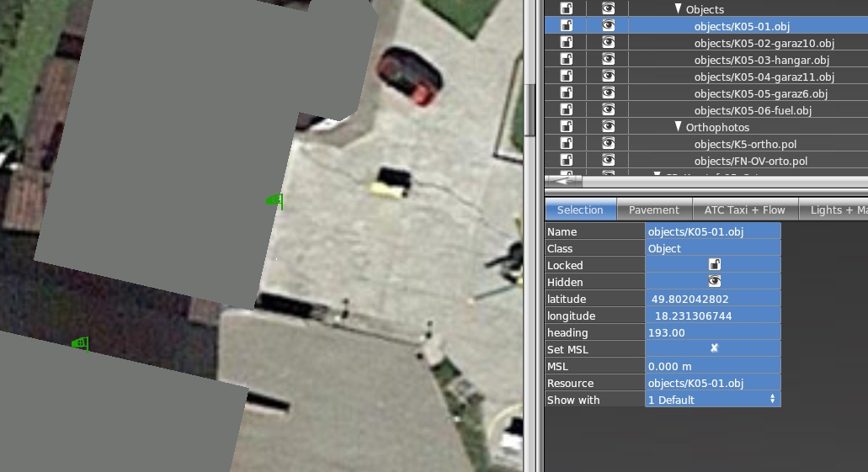Screen dimensions: 868x472
Task: Hide the Objects group with eye icon
Action: click(x=609, y=9)
